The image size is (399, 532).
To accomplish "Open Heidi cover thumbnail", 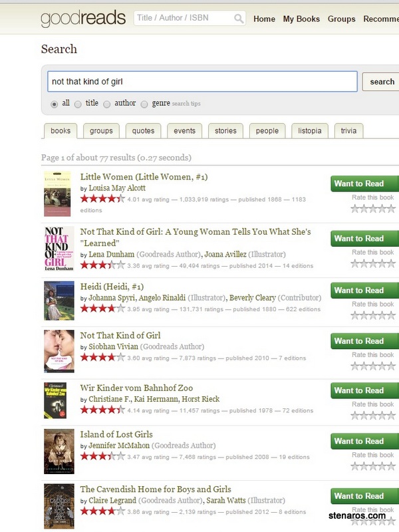I will (59, 301).
